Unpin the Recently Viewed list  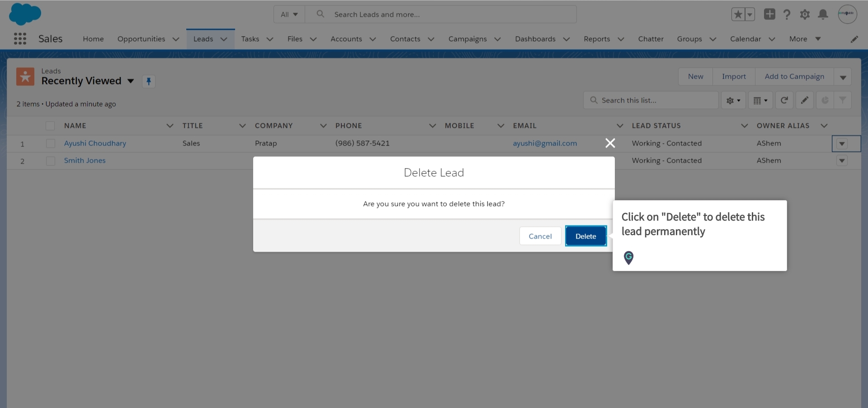tap(148, 81)
